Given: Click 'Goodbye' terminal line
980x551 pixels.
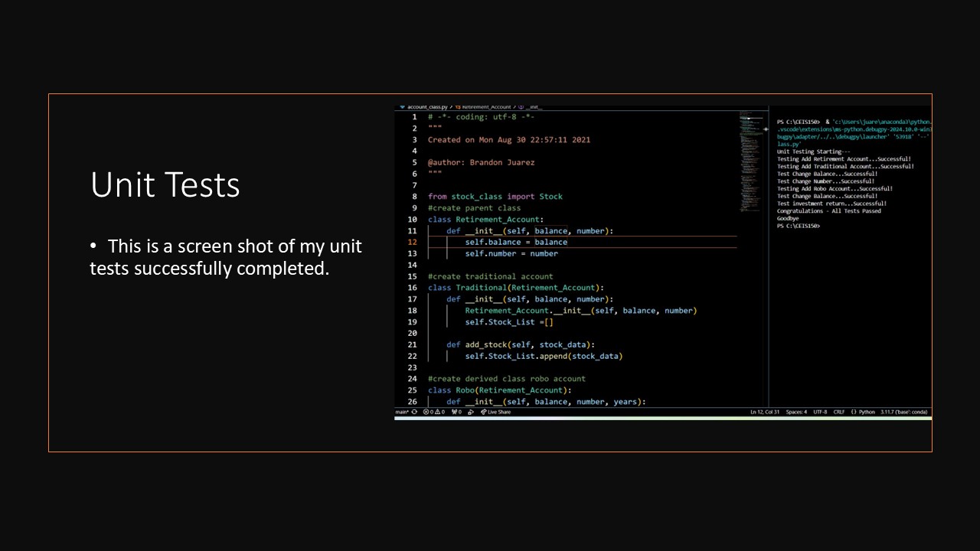Looking at the screenshot, I should point(788,218).
